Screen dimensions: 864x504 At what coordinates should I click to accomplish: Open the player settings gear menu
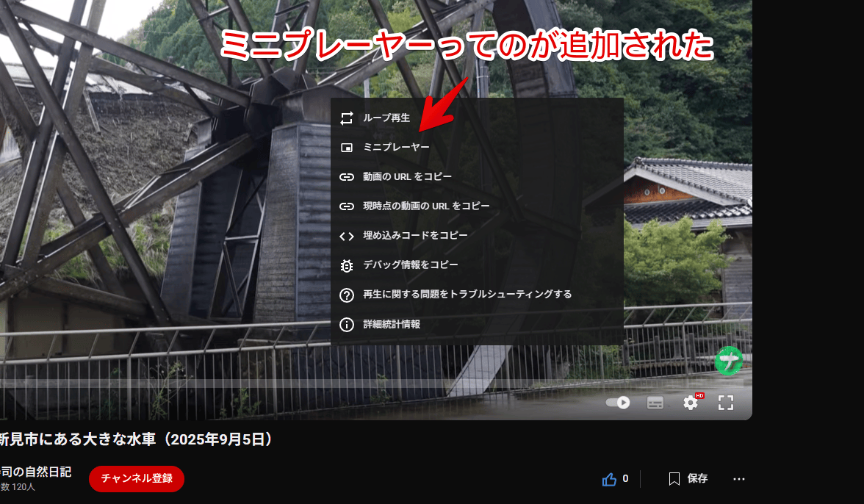tap(691, 403)
